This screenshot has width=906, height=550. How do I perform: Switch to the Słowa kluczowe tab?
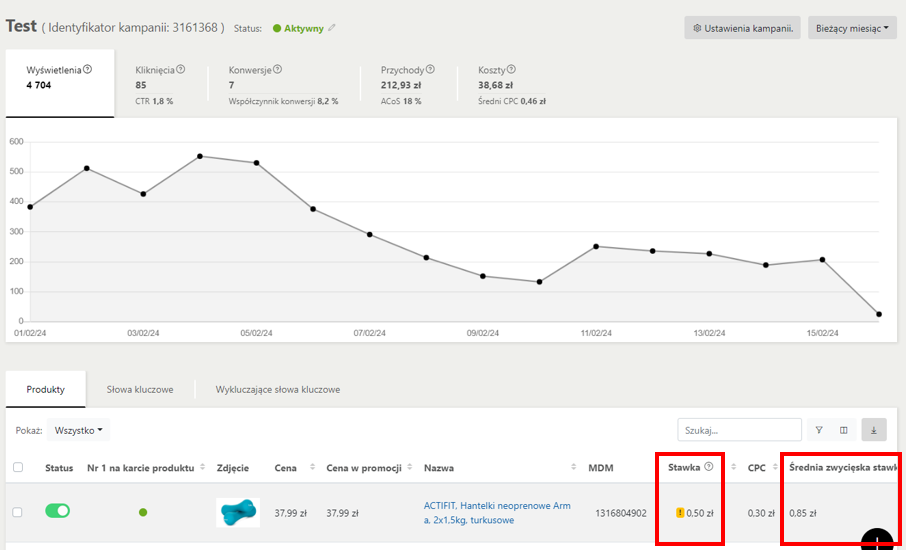pyautogui.click(x=140, y=389)
